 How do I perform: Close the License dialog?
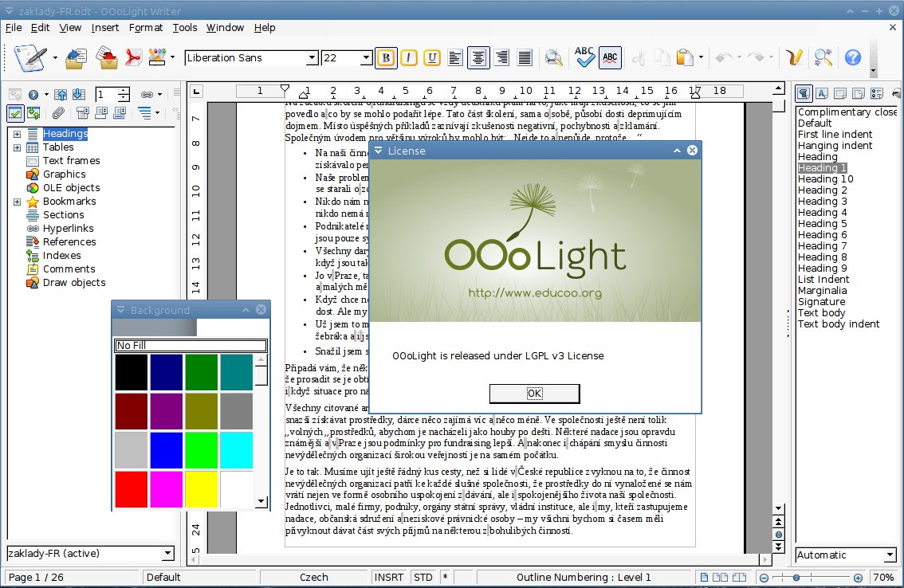[693, 151]
